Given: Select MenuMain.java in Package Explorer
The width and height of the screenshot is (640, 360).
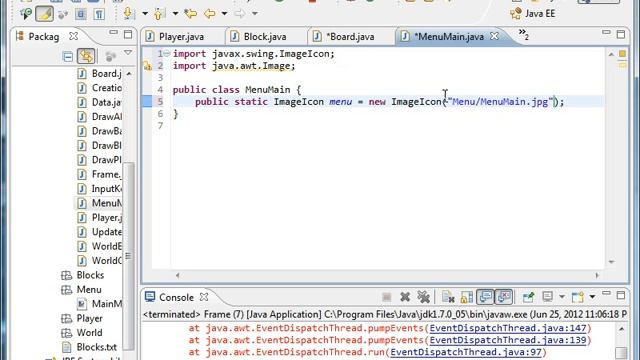Looking at the screenshot, I should coord(100,203).
